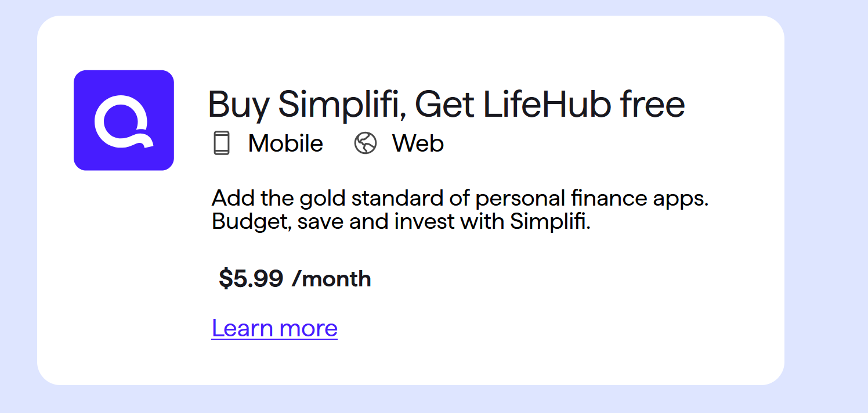Click the mobile phone icon

tap(222, 143)
